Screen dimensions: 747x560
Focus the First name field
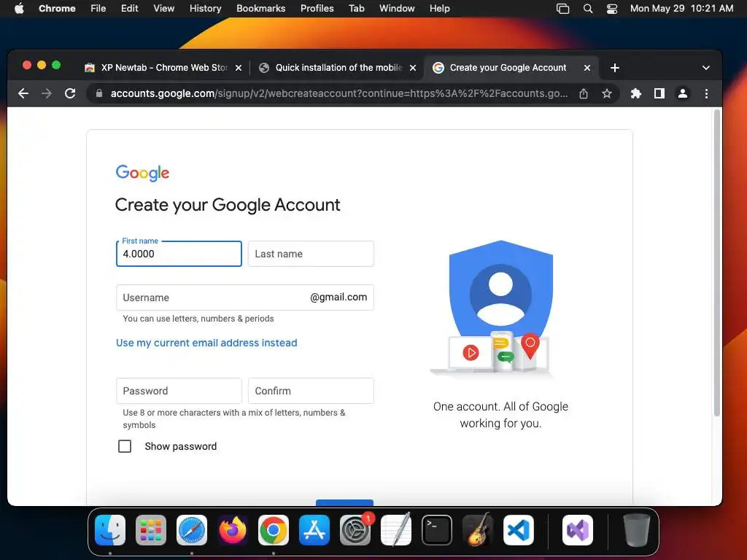pos(179,254)
